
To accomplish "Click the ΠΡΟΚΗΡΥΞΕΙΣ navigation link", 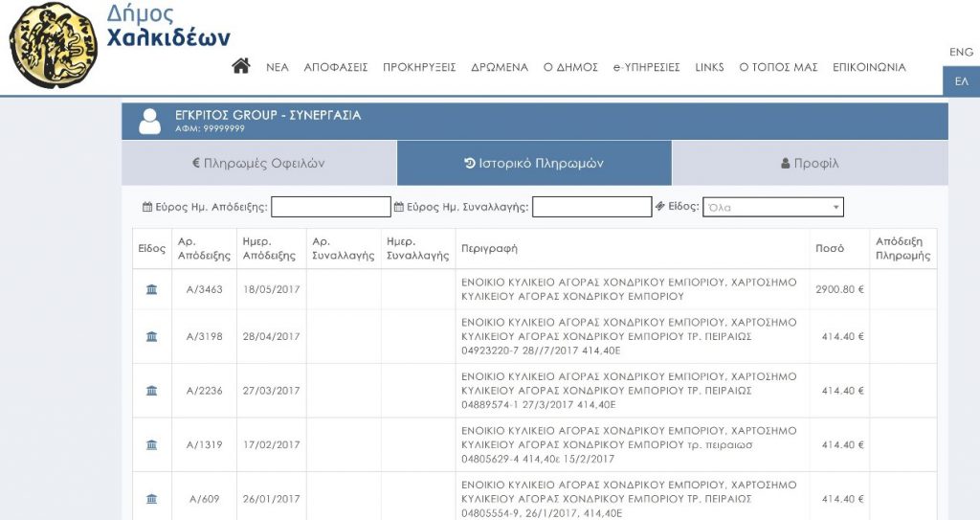I will coord(419,68).
